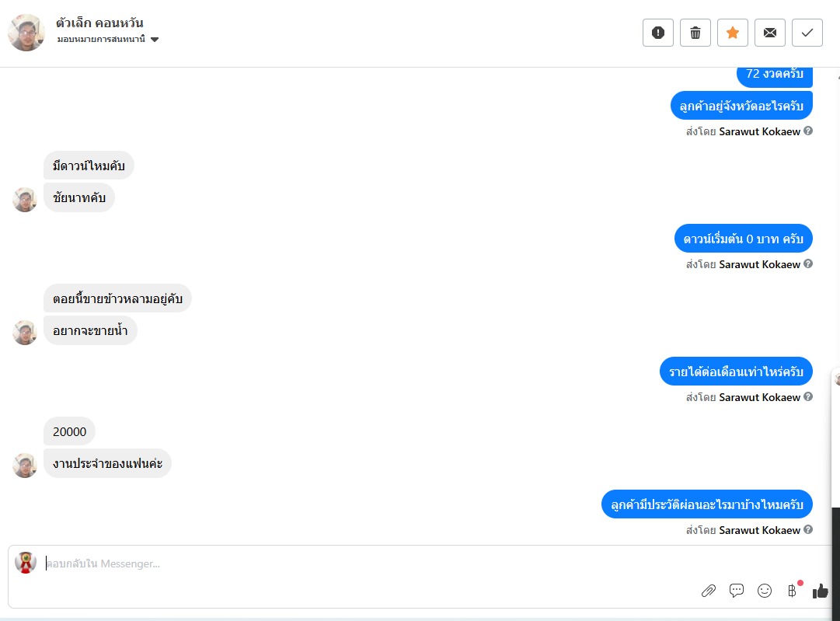
Task: Click help icon beside top Sarawut Kokaew
Action: (x=808, y=131)
